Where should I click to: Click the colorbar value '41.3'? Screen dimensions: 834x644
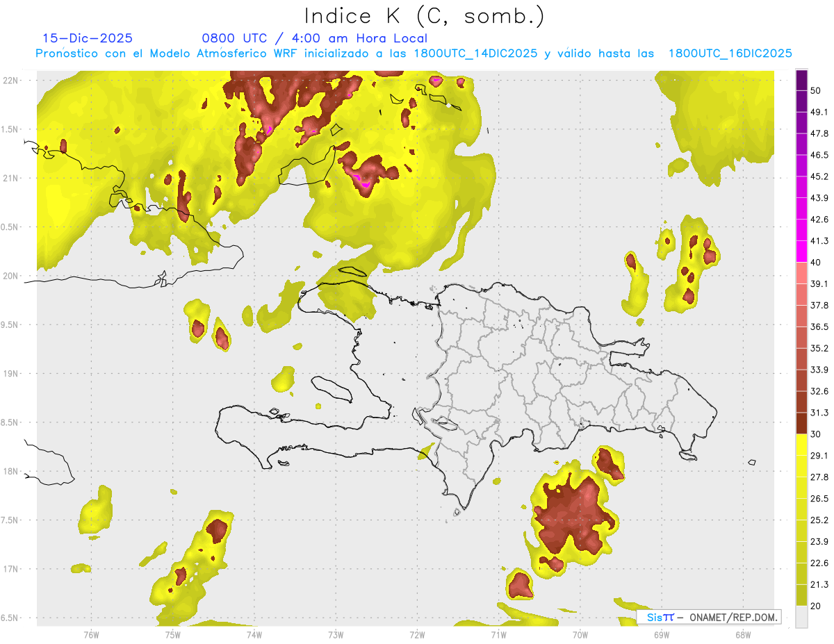coord(819,241)
